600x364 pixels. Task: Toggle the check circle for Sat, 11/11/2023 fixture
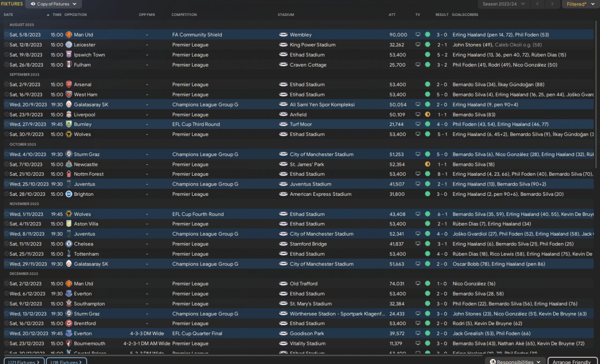pos(7,244)
